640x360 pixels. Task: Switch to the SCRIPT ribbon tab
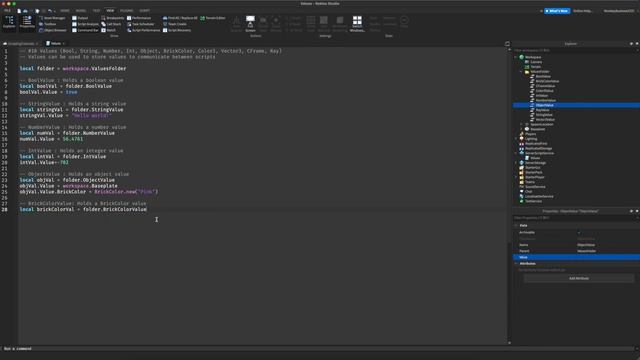pyautogui.click(x=144, y=11)
